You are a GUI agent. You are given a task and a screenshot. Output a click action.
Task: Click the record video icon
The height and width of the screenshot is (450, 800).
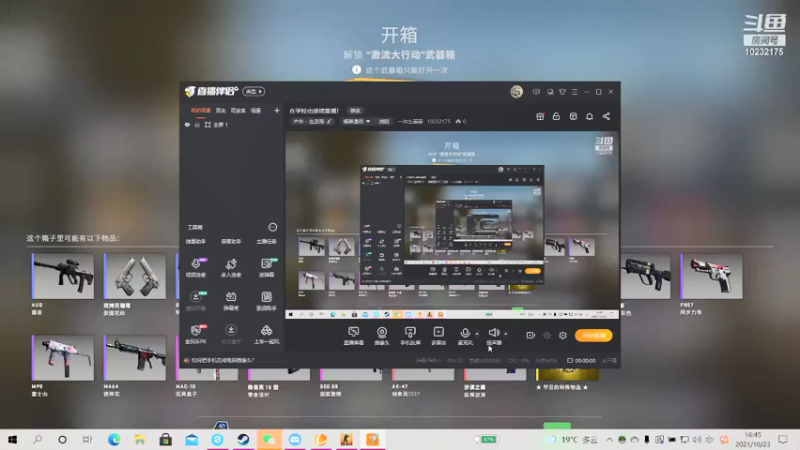click(531, 335)
